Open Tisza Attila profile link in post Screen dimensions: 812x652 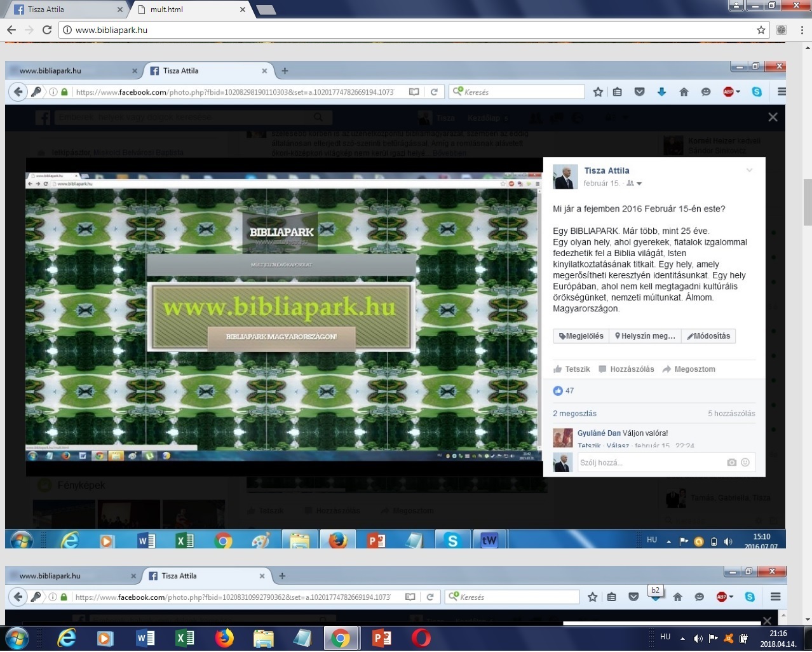point(607,170)
